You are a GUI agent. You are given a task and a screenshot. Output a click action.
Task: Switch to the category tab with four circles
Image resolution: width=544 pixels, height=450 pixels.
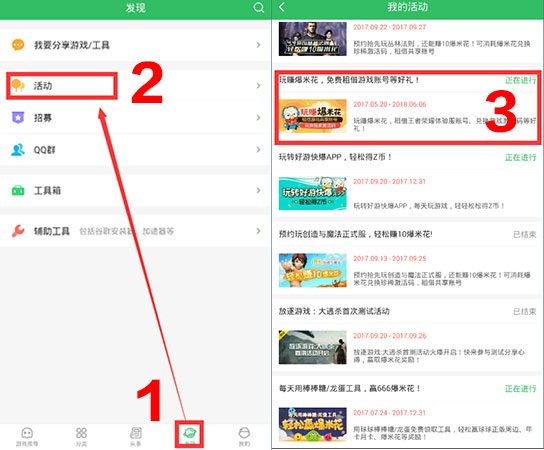coord(81,436)
